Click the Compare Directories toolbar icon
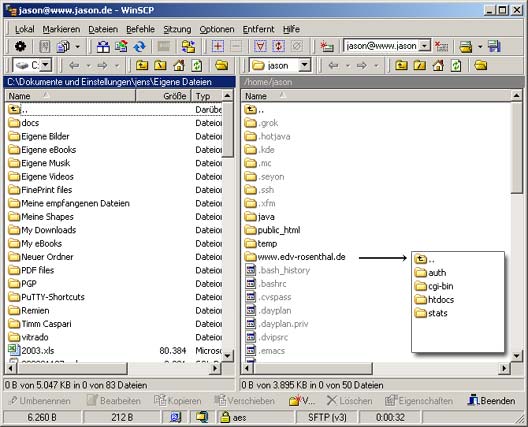The width and height of the screenshot is (528, 427). 103,46
